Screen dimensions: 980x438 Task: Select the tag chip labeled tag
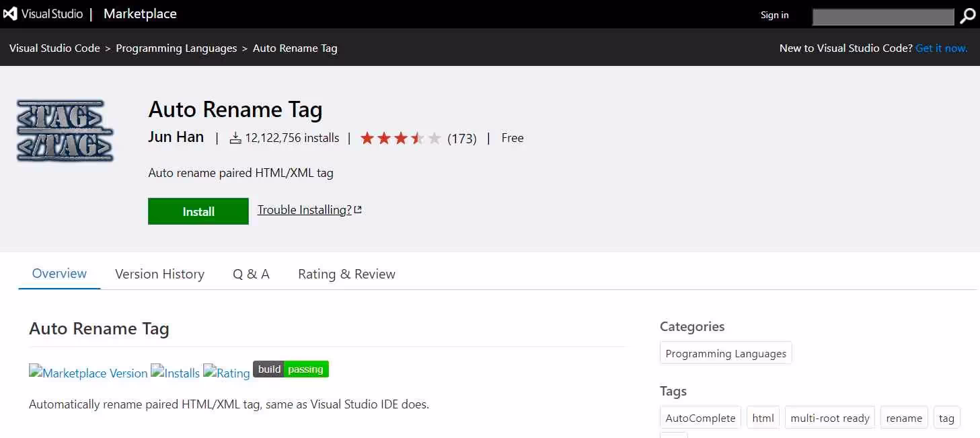946,418
